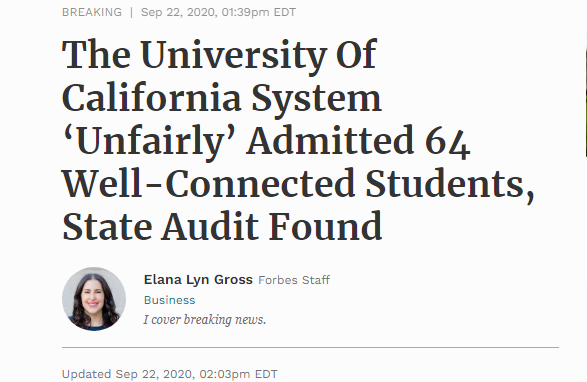The height and width of the screenshot is (382, 587).
Task: Open the Elana Lyn Gross author page link
Action: tap(198, 280)
